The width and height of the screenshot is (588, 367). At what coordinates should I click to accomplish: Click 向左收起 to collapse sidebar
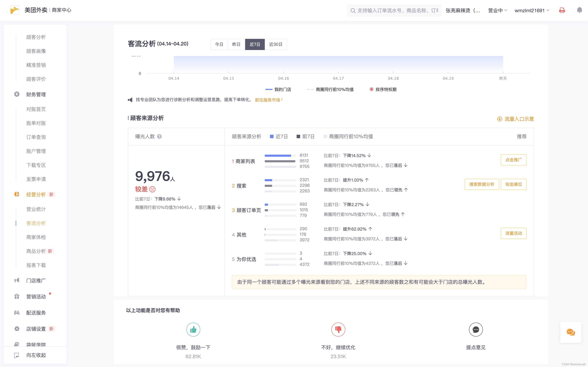36,355
